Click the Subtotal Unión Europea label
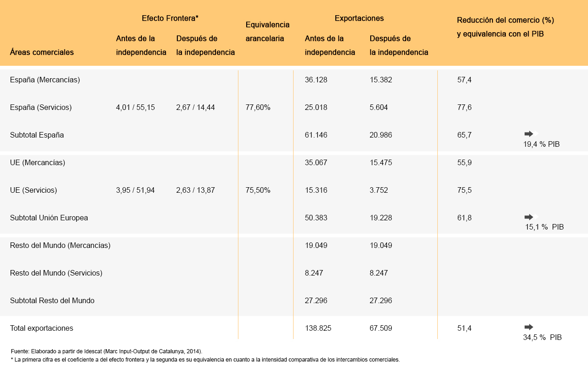 [x=49, y=218]
